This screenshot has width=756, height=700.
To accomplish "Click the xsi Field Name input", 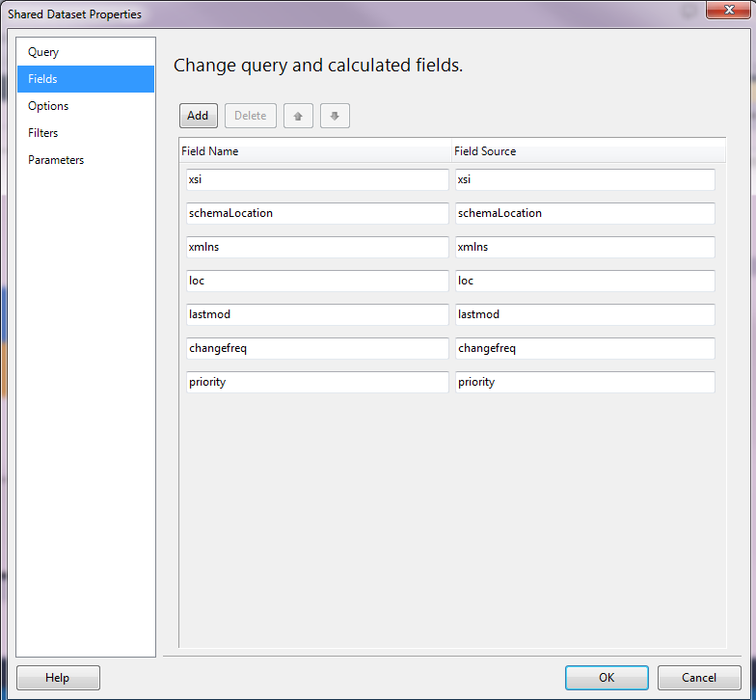I will (317, 180).
